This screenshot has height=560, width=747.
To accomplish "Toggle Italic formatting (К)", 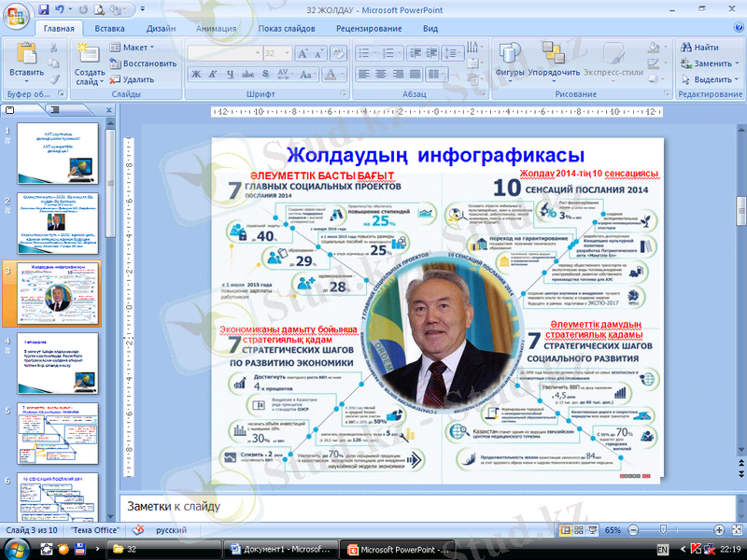I will click(214, 75).
